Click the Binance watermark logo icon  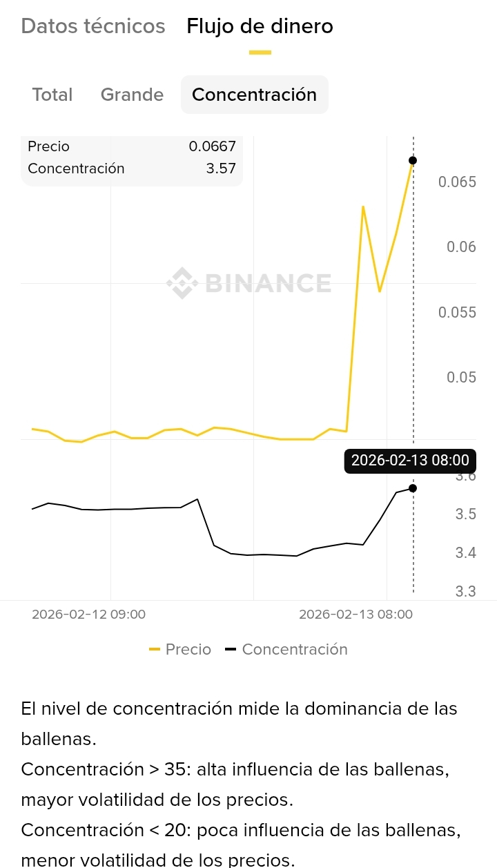[182, 283]
